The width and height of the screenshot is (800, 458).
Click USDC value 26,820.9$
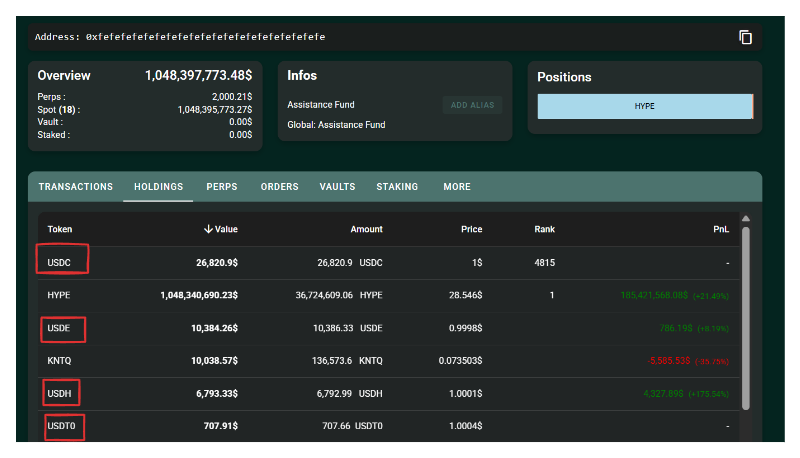pyautogui.click(x=217, y=263)
